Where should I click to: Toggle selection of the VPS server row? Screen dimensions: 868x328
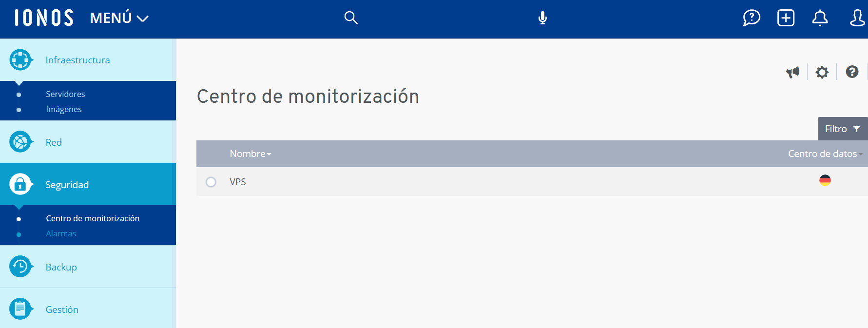point(237,182)
